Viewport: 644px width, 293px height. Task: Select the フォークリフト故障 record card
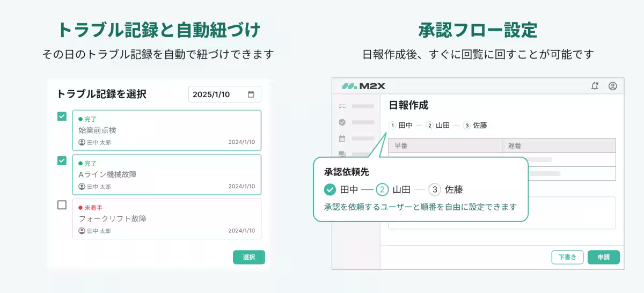coord(167,219)
